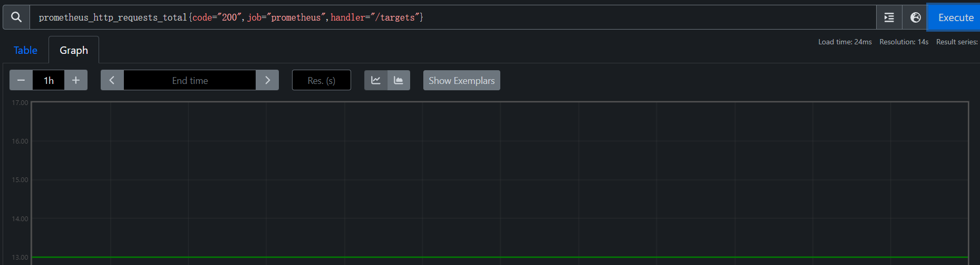Open the End time picker field
Viewport: 980px width, 265px height.
pos(190,80)
